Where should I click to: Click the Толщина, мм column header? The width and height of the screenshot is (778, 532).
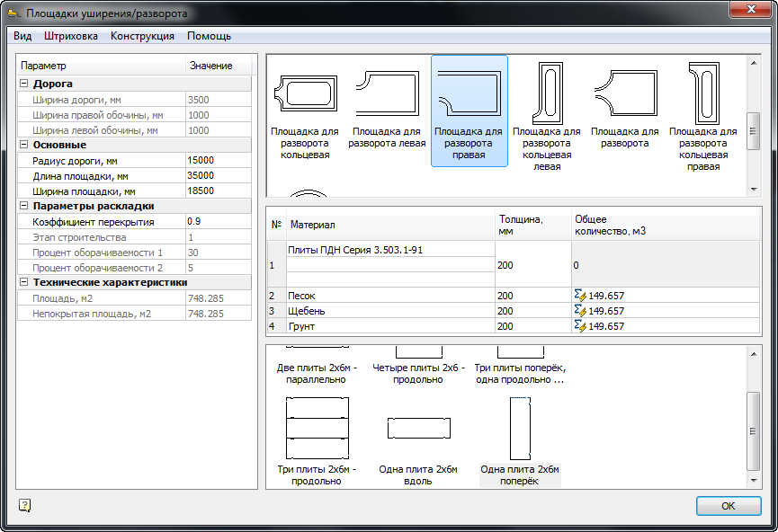[x=533, y=225]
